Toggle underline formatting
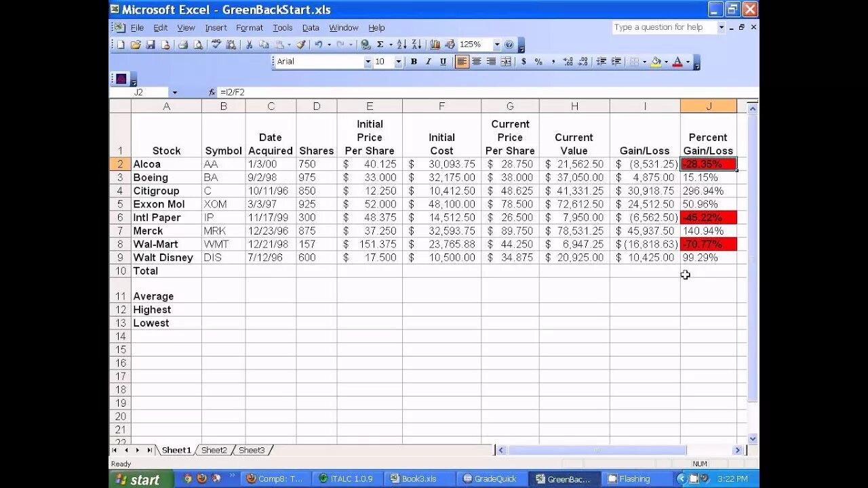Screen dimensions: 868x488 tap(443, 62)
